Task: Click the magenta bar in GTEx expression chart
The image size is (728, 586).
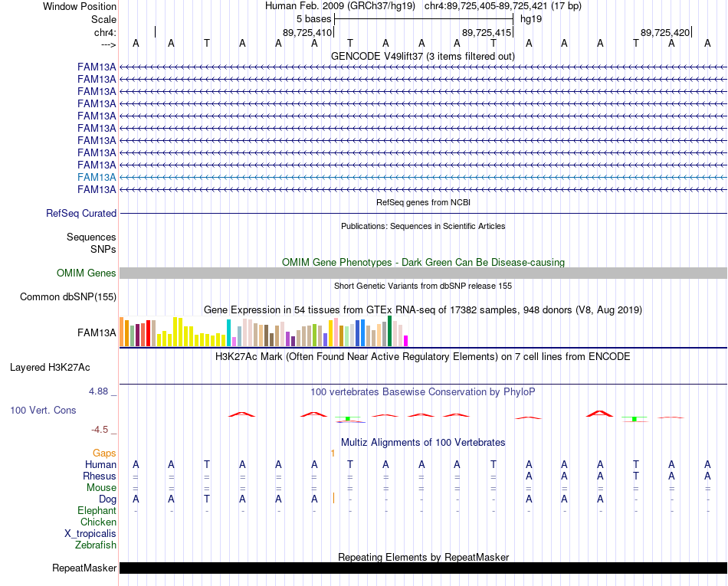Action: point(406,341)
